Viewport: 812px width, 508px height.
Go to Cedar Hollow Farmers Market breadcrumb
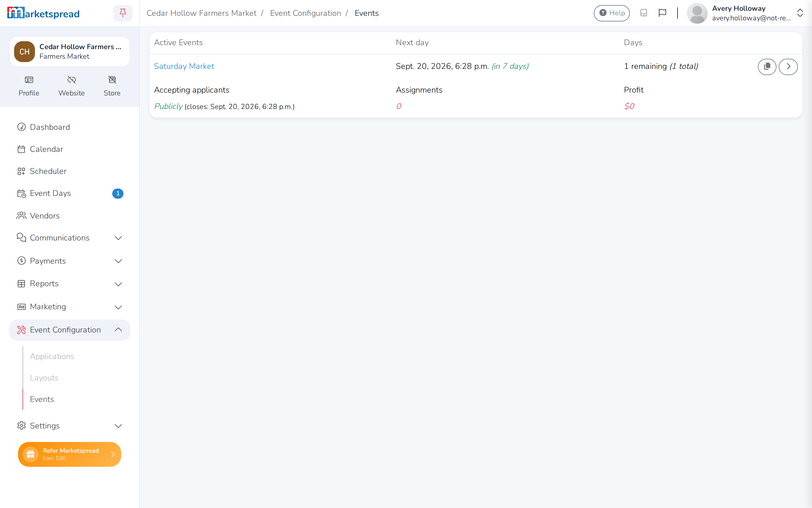click(x=201, y=13)
